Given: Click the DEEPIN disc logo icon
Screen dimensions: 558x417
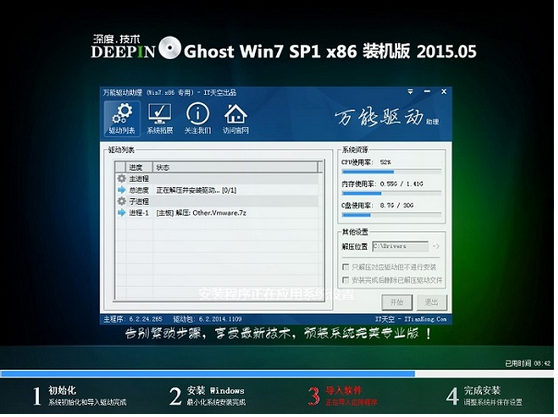Looking at the screenshot, I should coord(170,48).
